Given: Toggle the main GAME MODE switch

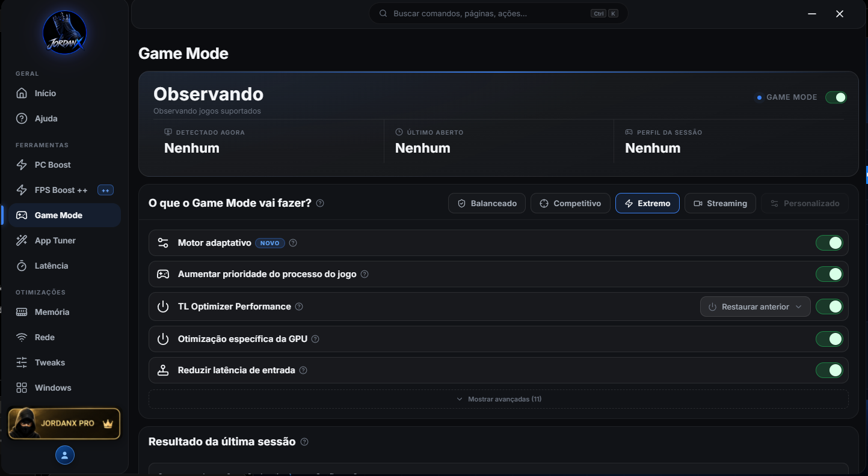Looking at the screenshot, I should coord(836,97).
